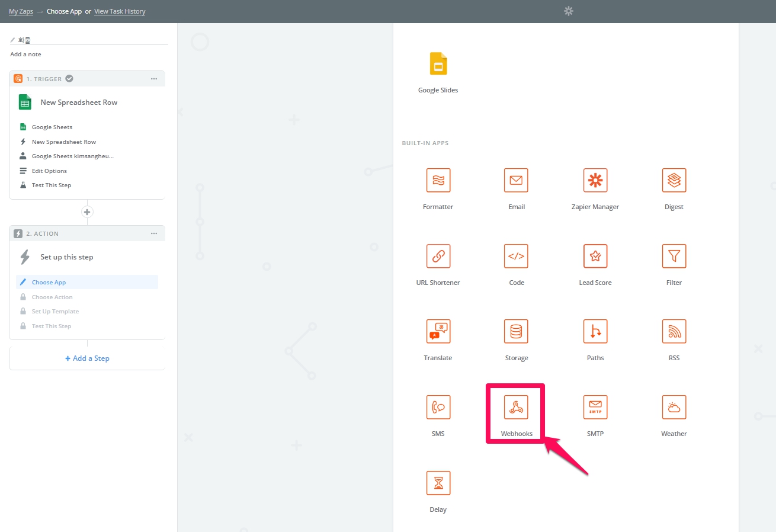Choose the Formatter app icon

(438, 181)
